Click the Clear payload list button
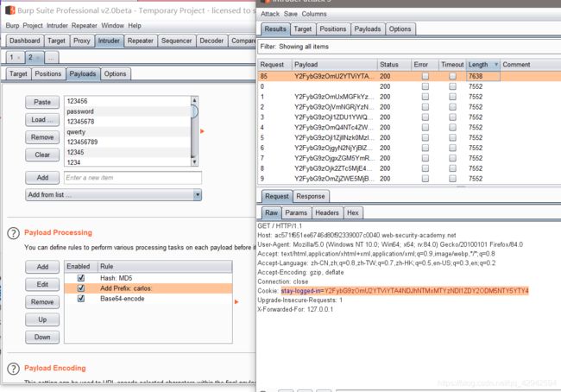The width and height of the screenshot is (561, 392). [42, 155]
